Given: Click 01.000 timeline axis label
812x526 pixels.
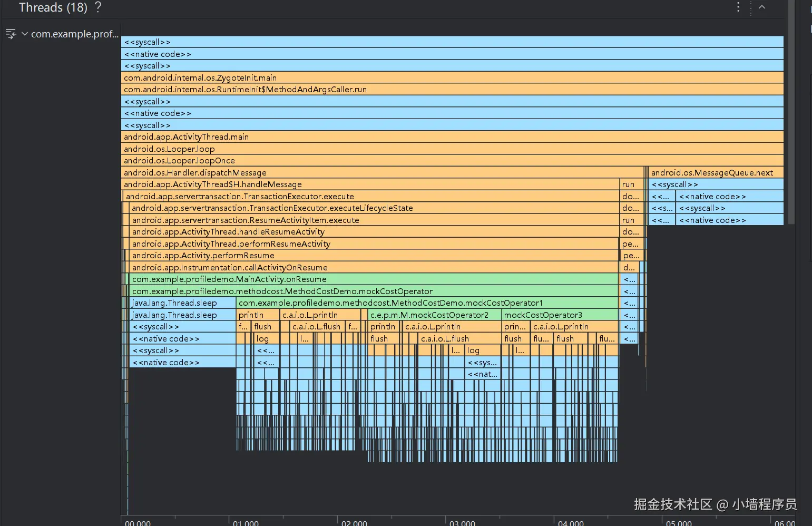Looking at the screenshot, I should pos(246,522).
